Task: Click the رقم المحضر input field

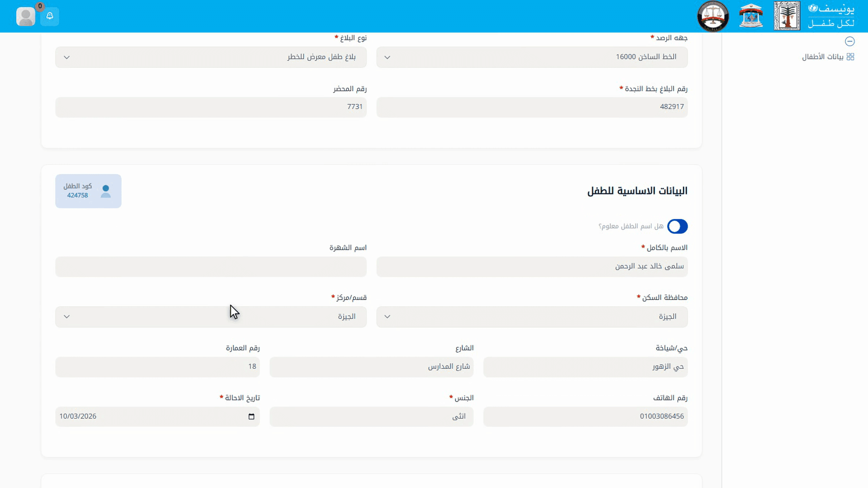Action: 211,107
